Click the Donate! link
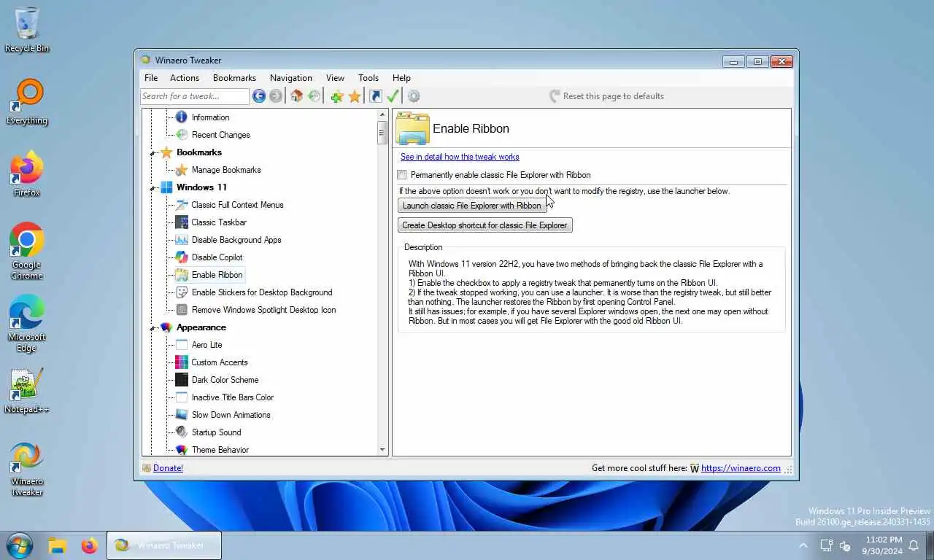This screenshot has height=560, width=934. (x=168, y=468)
